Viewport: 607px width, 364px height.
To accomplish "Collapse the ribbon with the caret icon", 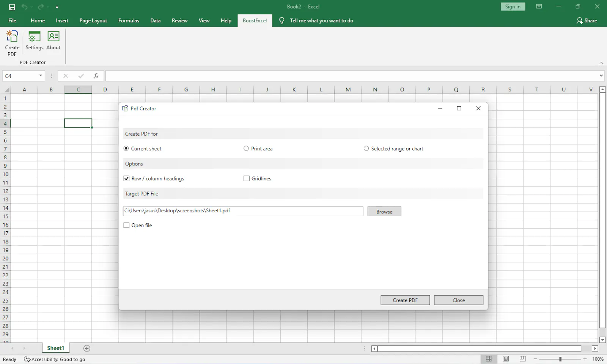I will click(601, 63).
